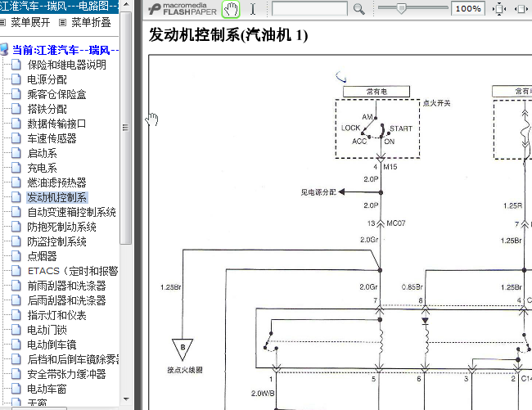The height and width of the screenshot is (410, 532).
Task: Open 乘客仓保险盒 page
Action: [56, 94]
